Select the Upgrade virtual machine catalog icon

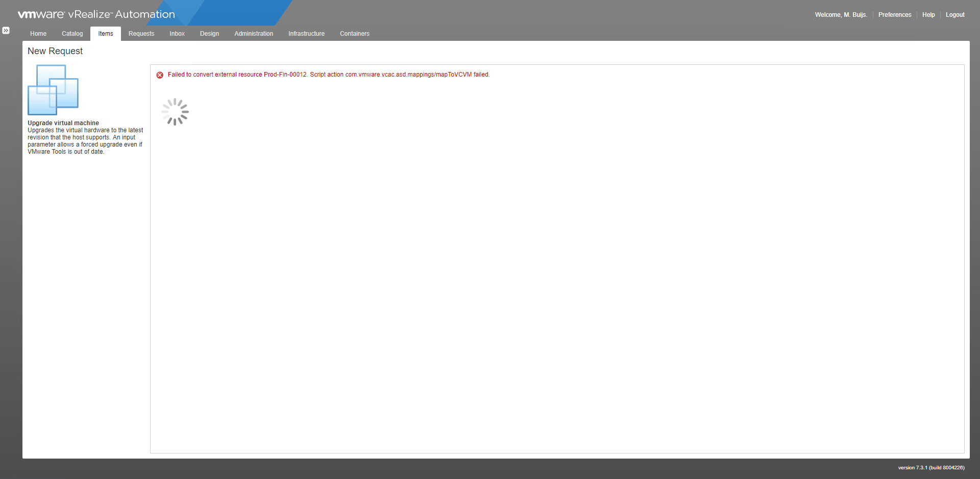coord(53,89)
